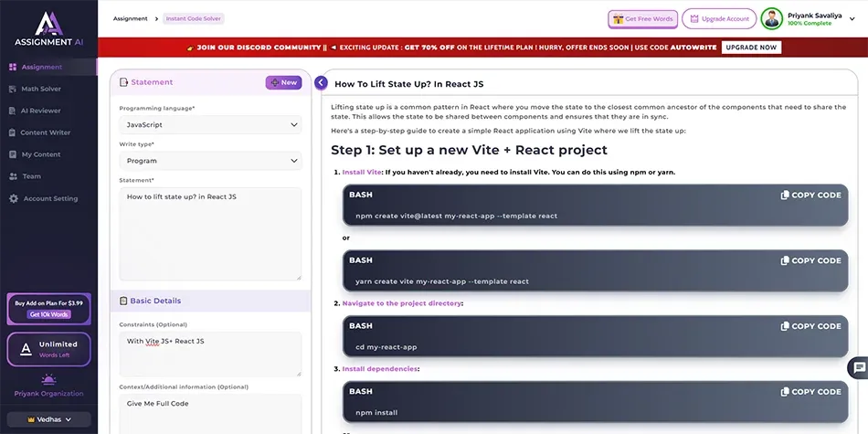Open the chat support bubble icon
This screenshot has height=434, width=868.
858,368
